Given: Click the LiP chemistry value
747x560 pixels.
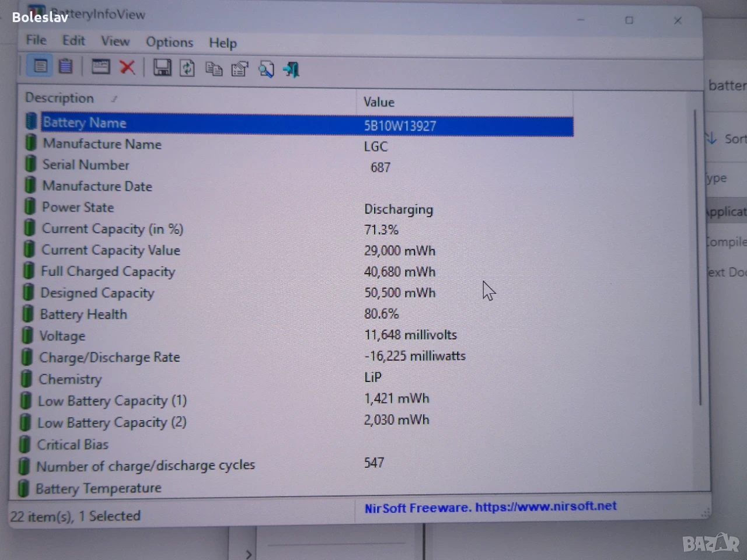Looking at the screenshot, I should (373, 377).
